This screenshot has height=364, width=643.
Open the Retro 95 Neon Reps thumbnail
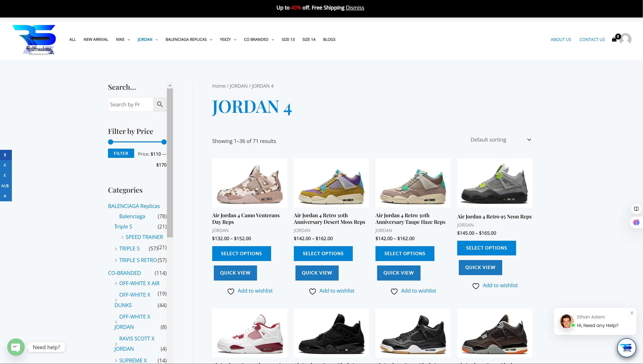[x=495, y=183]
